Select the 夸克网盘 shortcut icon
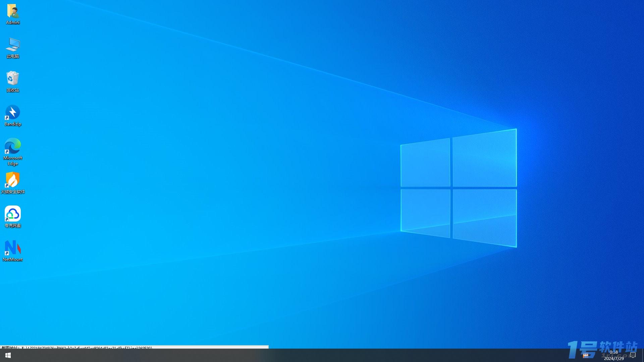This screenshot has width=644, height=362. click(x=13, y=217)
